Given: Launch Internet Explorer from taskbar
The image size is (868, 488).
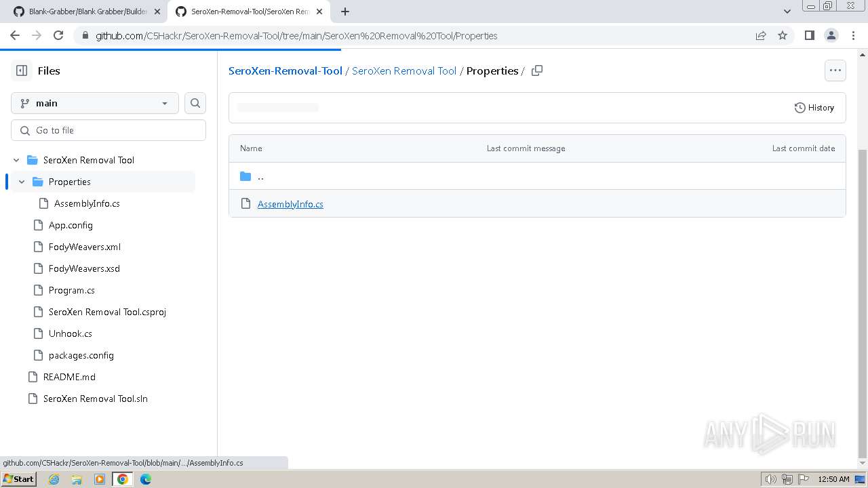Looking at the screenshot, I should coord(54,479).
